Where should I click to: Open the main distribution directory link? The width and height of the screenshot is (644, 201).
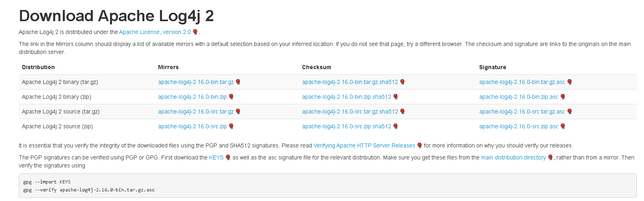pyautogui.click(x=513, y=157)
